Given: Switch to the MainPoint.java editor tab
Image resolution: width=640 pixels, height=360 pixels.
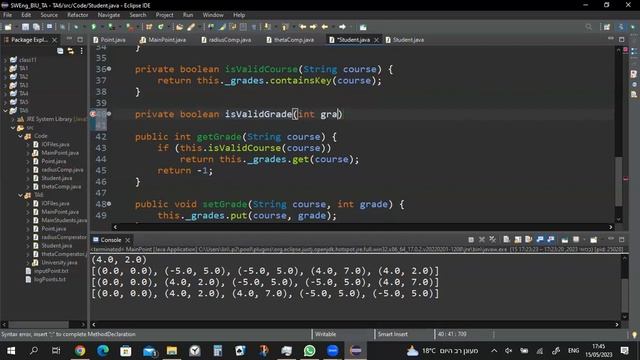Looking at the screenshot, I should tap(163, 40).
